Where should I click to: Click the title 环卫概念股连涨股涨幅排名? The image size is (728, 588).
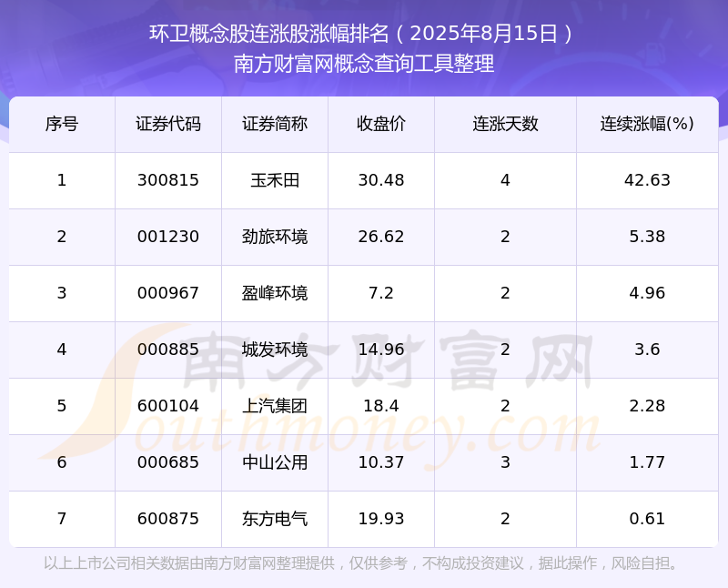point(268,34)
